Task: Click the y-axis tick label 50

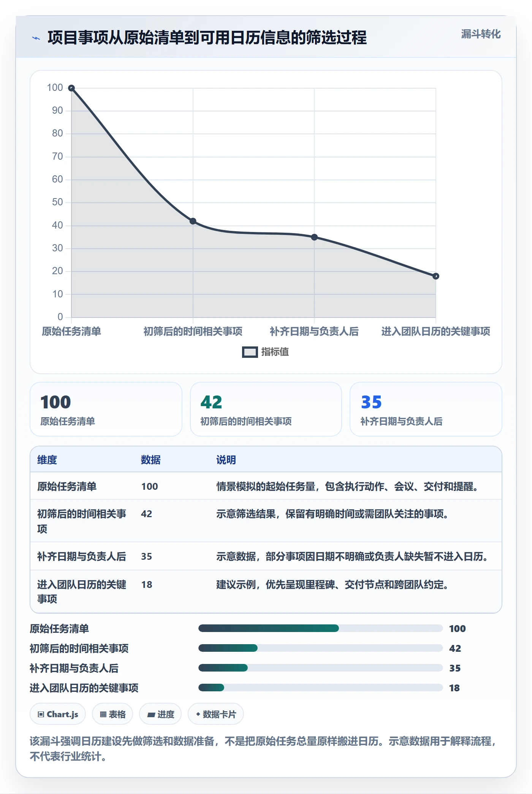Action: pyautogui.click(x=57, y=202)
